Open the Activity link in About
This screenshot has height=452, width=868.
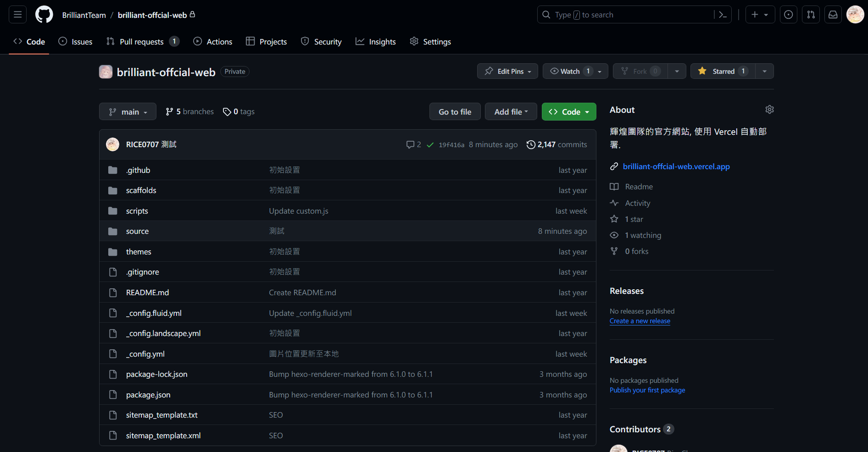pyautogui.click(x=630, y=203)
